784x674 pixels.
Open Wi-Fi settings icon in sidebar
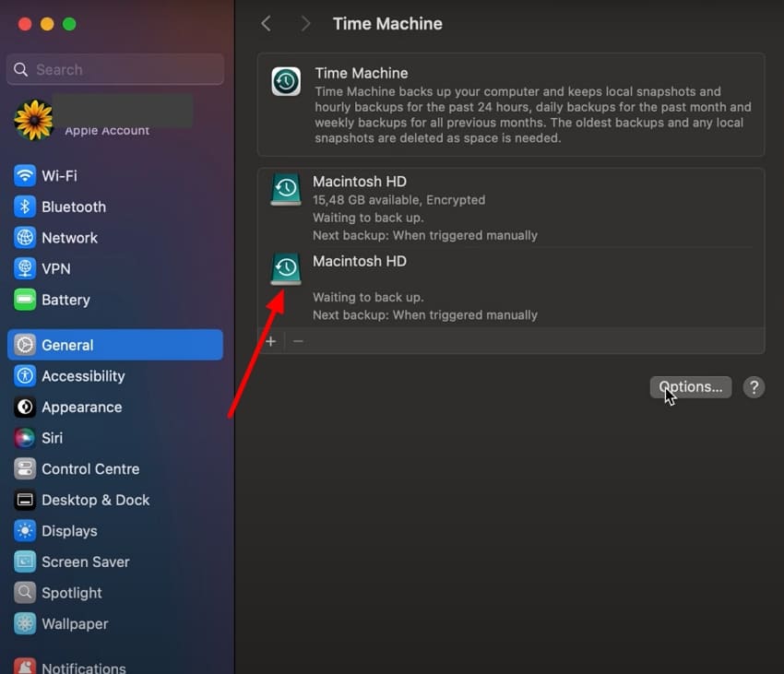25,175
